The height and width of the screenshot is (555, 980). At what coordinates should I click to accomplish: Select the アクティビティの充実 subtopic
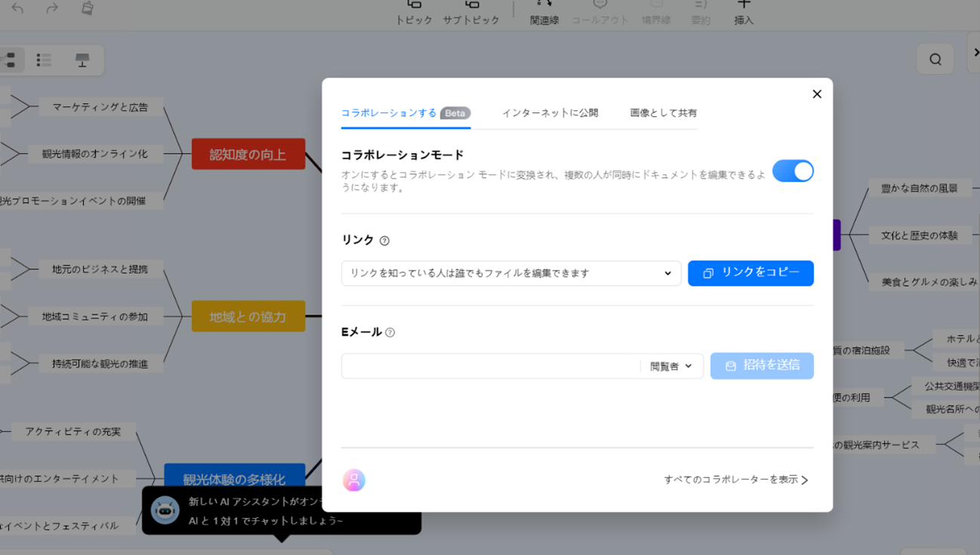point(73,431)
